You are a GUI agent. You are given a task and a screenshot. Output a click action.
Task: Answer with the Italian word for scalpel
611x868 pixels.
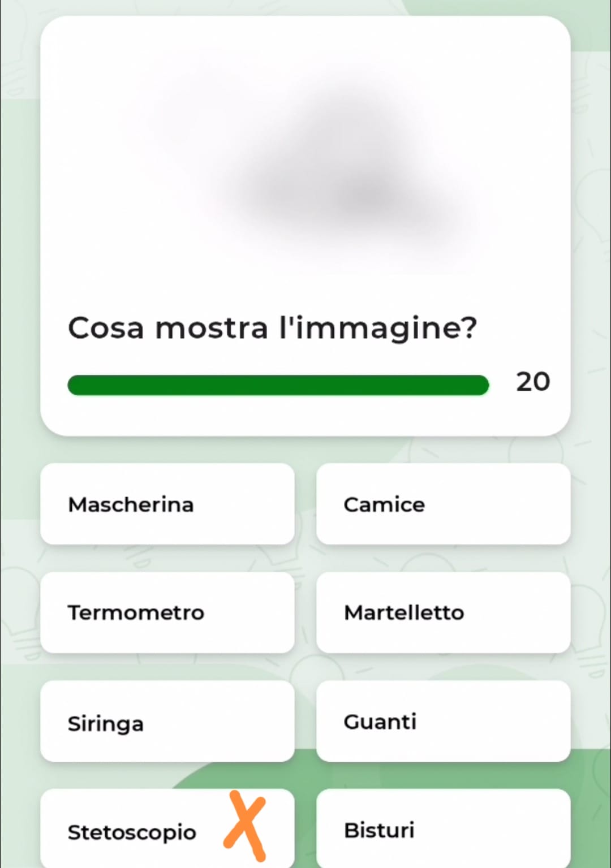pos(443,830)
